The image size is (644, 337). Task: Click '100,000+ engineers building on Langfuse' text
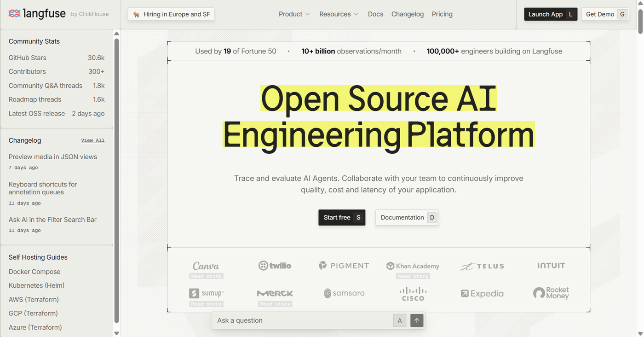pos(494,51)
